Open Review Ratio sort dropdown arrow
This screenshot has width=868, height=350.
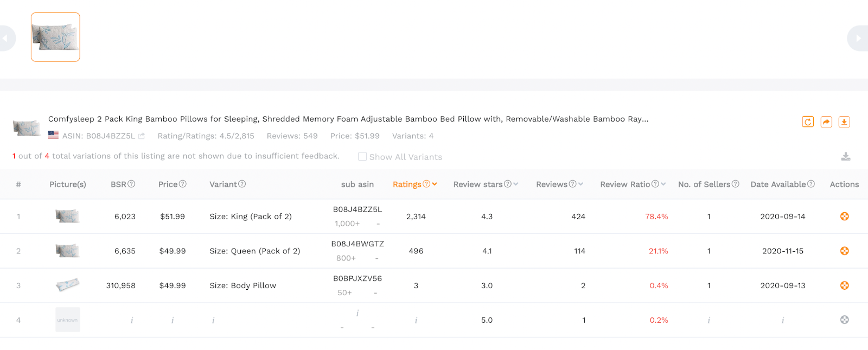tap(663, 184)
